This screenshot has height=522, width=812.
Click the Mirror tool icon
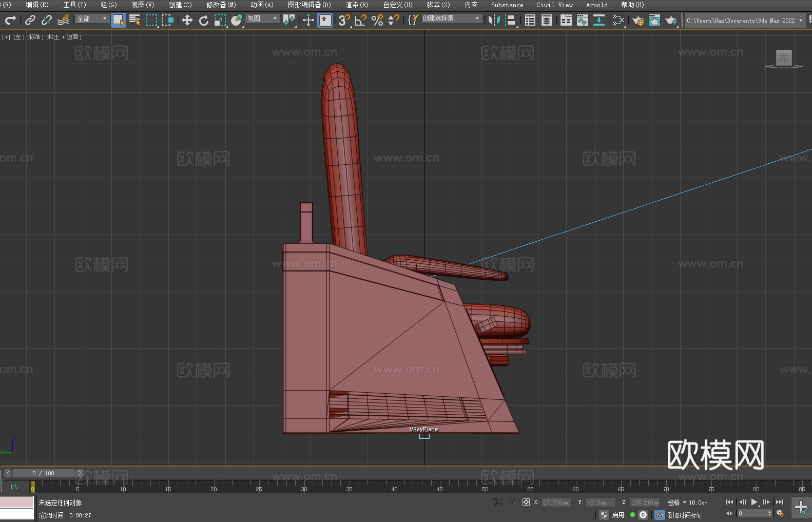click(x=494, y=20)
